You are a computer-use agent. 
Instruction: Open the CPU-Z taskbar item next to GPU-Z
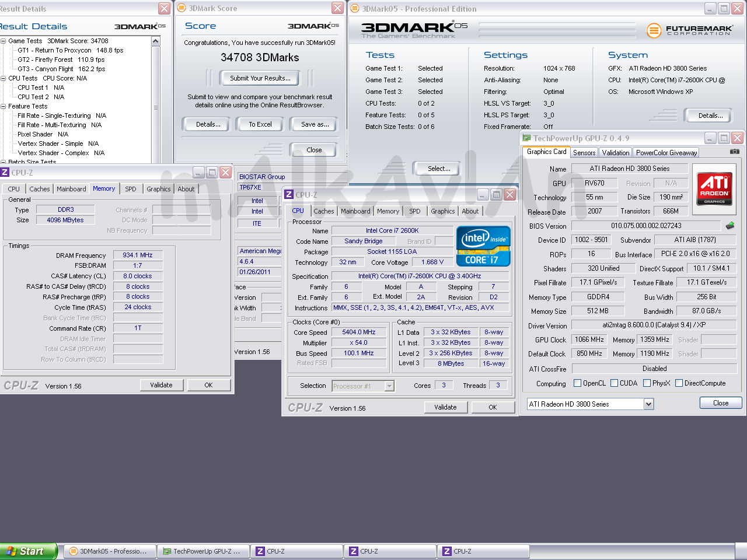(296, 551)
